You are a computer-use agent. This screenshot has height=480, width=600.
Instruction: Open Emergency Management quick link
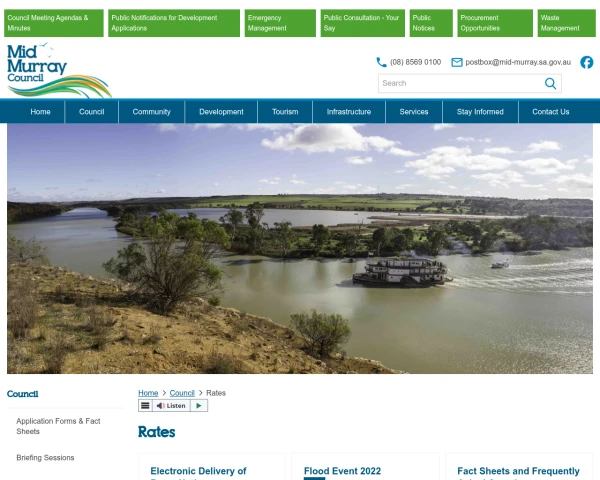pos(280,23)
